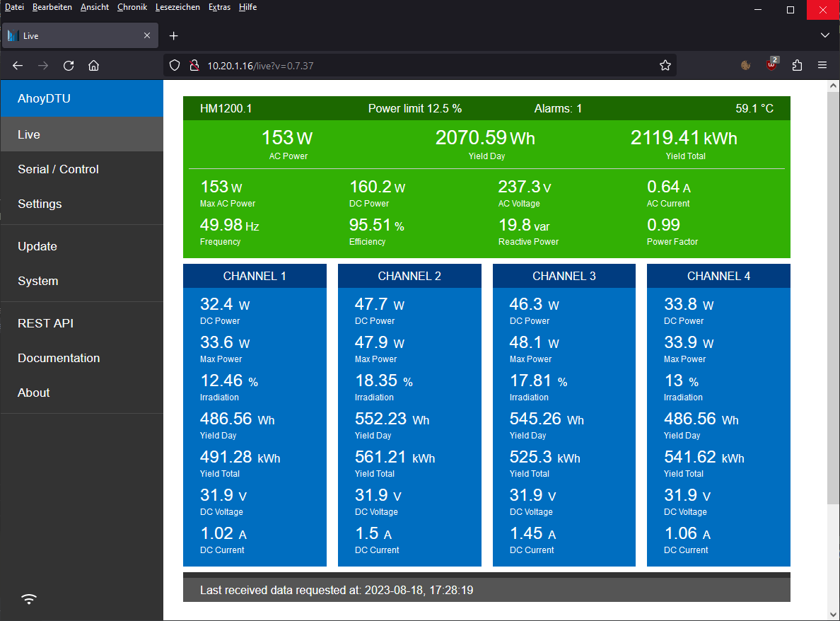Click the browser reload page icon
Image resolution: width=840 pixels, height=621 pixels.
69,66
